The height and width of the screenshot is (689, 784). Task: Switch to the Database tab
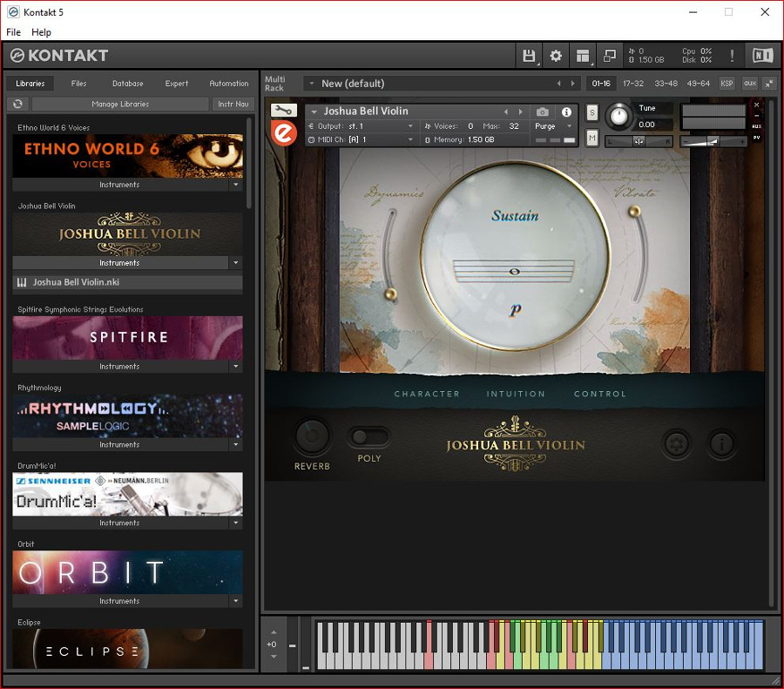(127, 84)
